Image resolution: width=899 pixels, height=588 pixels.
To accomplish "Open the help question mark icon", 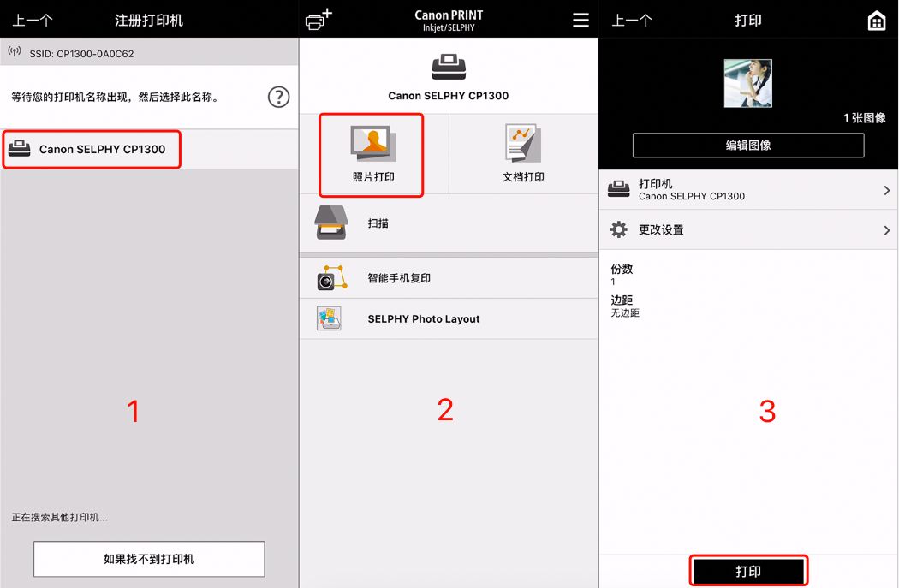I will tap(278, 97).
